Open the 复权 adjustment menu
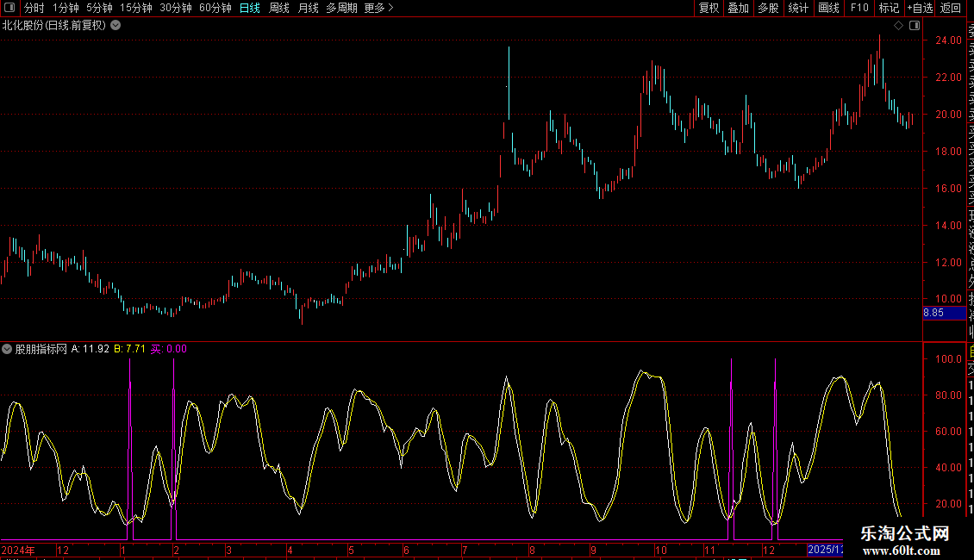 tap(709, 8)
